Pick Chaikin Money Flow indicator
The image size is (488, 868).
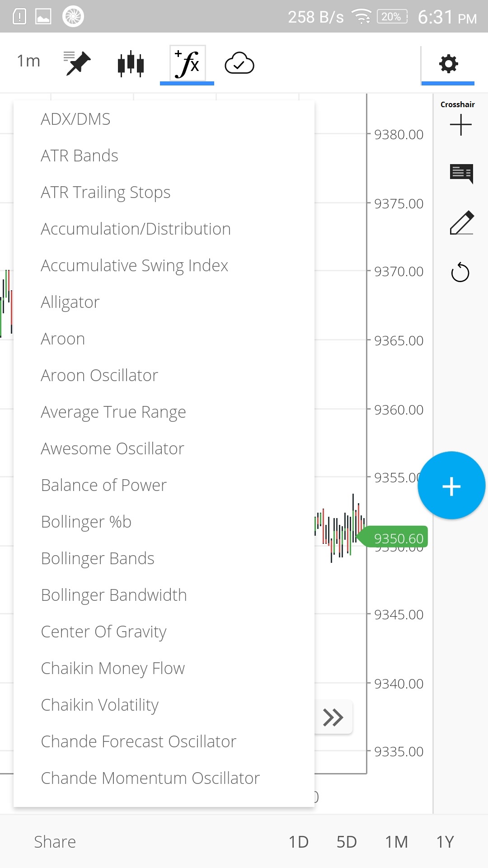(x=113, y=668)
